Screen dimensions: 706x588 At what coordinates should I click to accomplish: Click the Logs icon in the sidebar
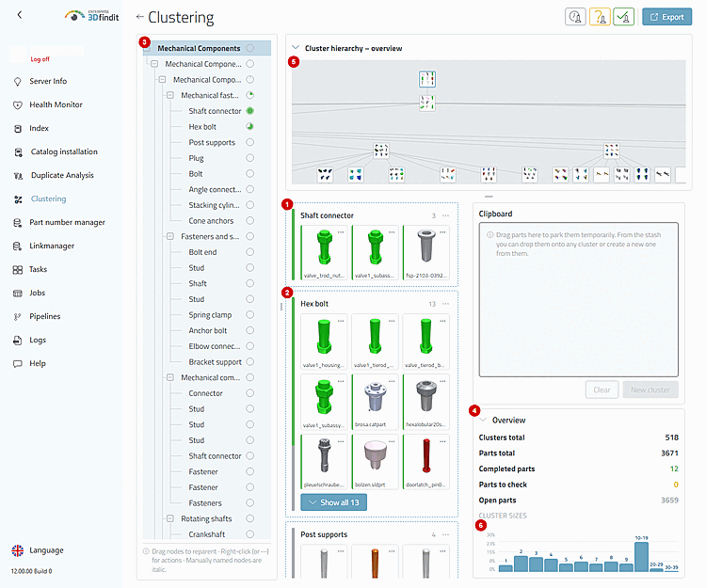pyautogui.click(x=18, y=341)
